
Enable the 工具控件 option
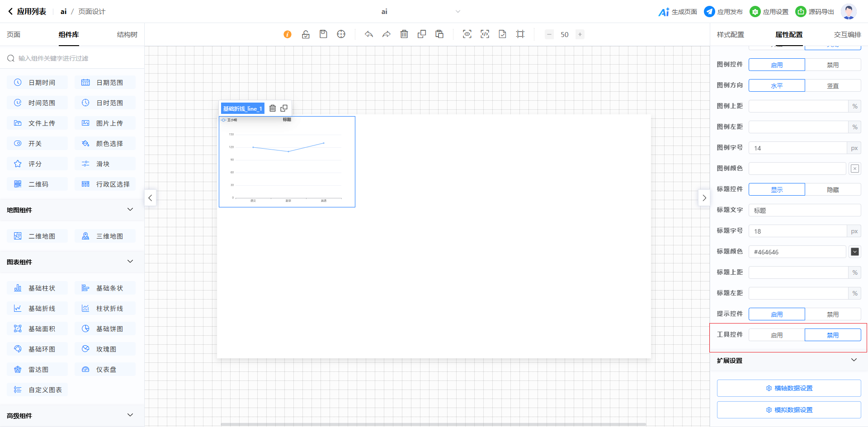777,335
